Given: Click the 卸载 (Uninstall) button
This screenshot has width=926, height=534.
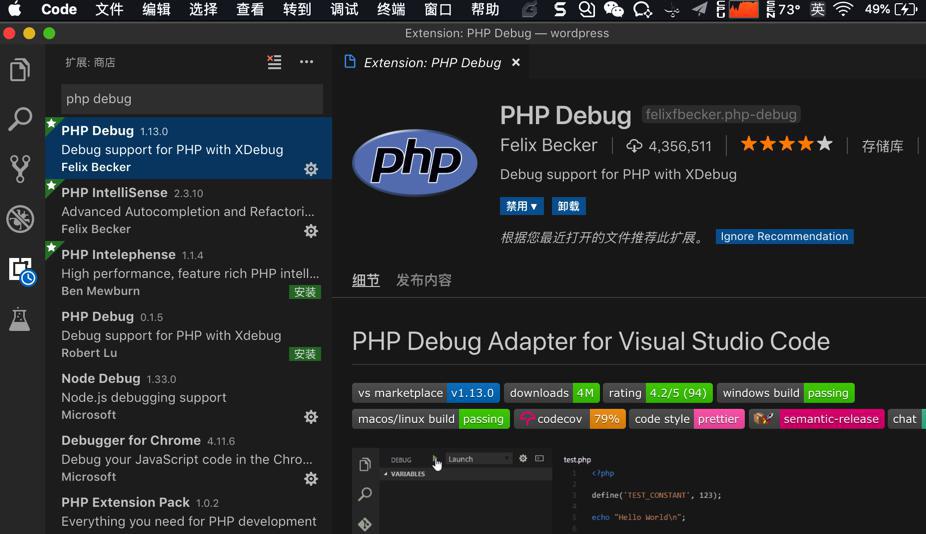Looking at the screenshot, I should click(569, 206).
